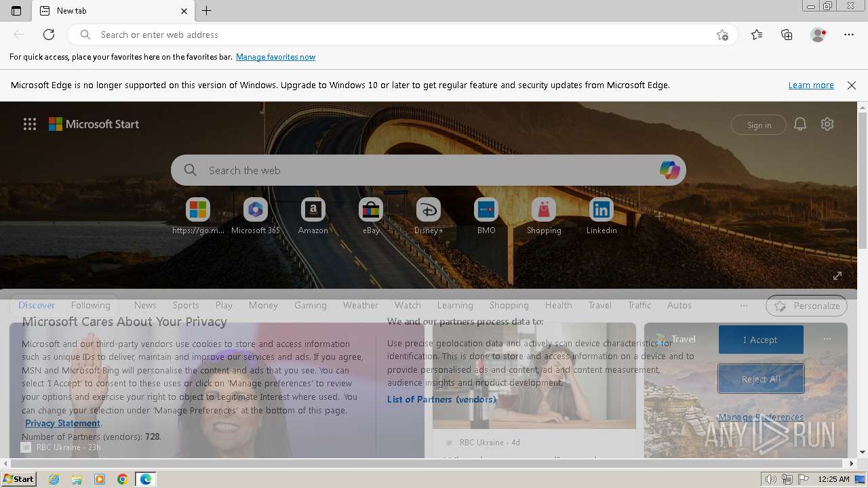This screenshot has height=488, width=868.
Task: Open the Microsoft Start app launcher grid
Action: point(30,124)
